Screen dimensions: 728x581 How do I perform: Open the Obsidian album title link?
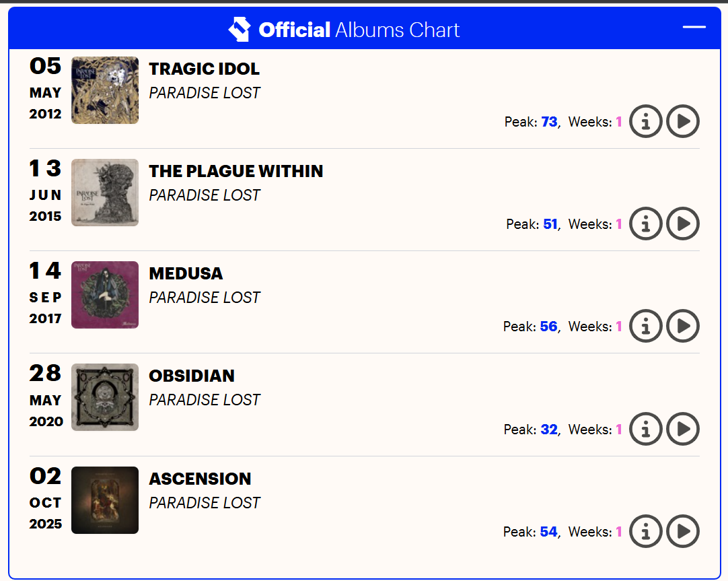click(192, 376)
